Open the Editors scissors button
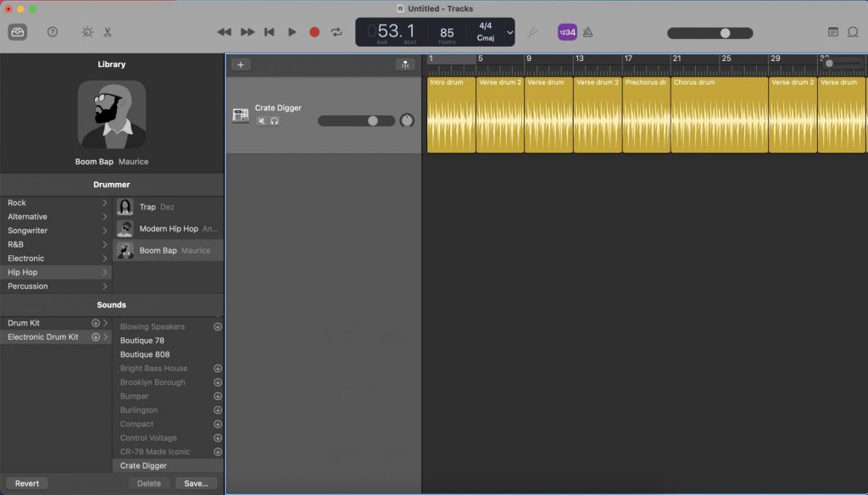 [x=108, y=32]
